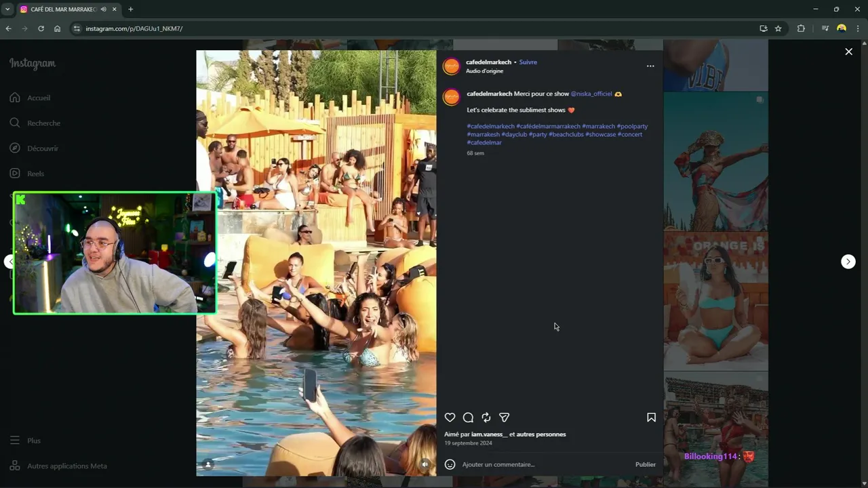The image size is (868, 488).
Task: Click the pool party video
Action: (x=316, y=263)
